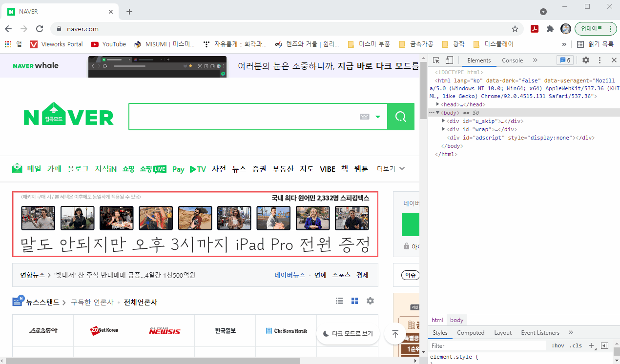The image size is (620, 364).
Task: Toggle the :hov element state panel
Action: click(x=558, y=345)
